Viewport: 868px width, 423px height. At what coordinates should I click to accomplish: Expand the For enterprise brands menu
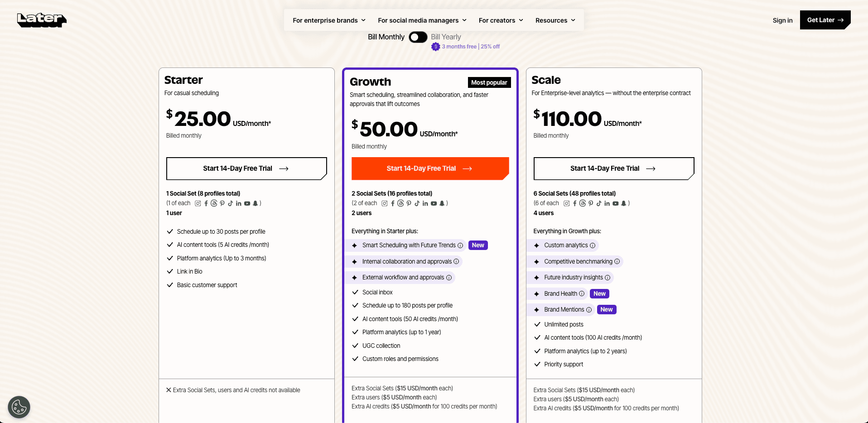[328, 20]
